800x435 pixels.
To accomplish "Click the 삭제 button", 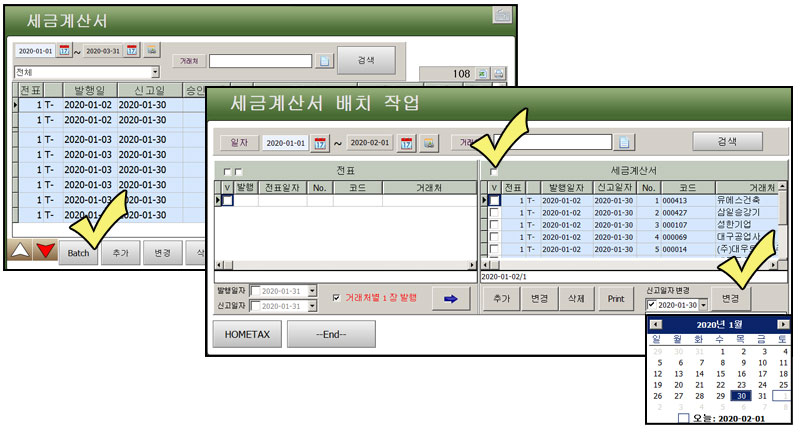I will click(577, 299).
